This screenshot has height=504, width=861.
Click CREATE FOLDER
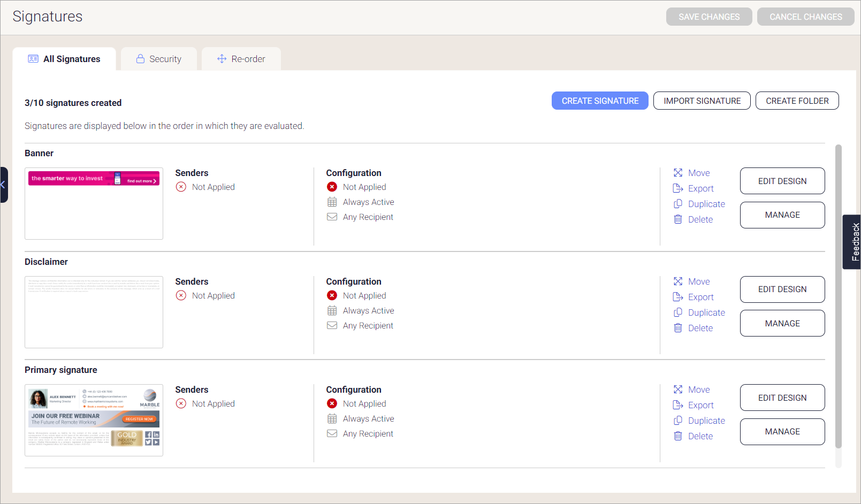pos(797,101)
